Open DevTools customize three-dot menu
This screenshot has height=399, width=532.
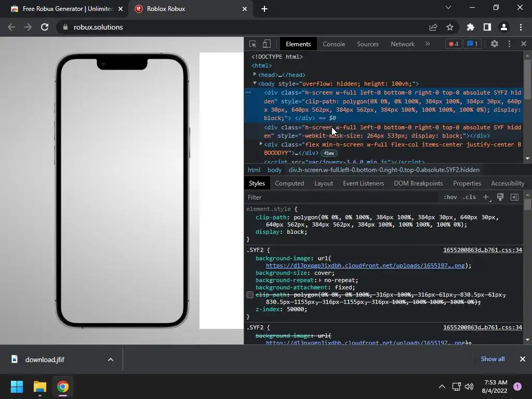tap(509, 44)
